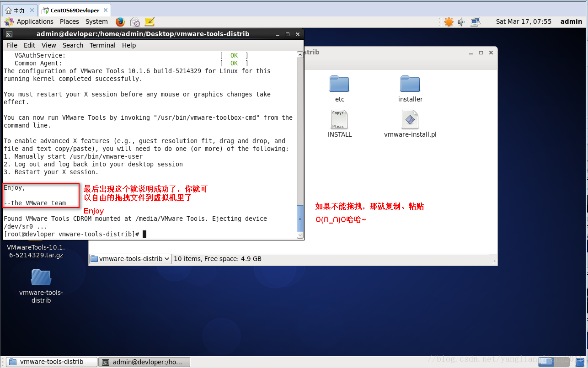Click the network connection tray icon
The height and width of the screenshot is (368, 588).
(476, 21)
